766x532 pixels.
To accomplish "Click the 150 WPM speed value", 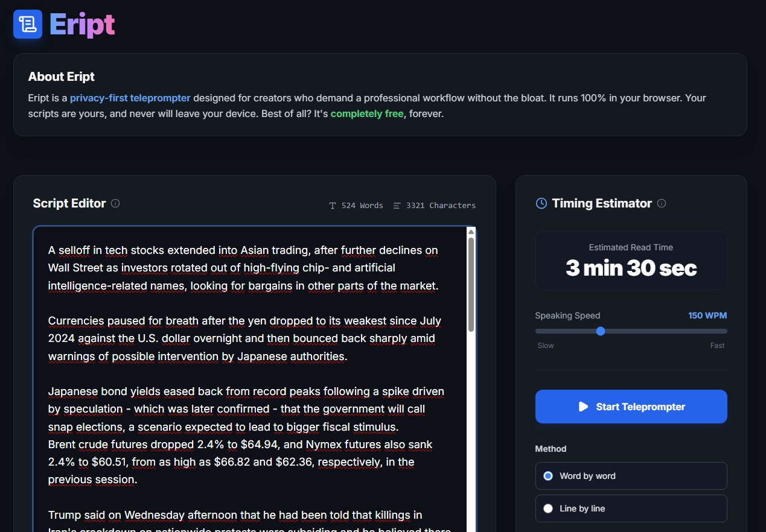I will 707,315.
